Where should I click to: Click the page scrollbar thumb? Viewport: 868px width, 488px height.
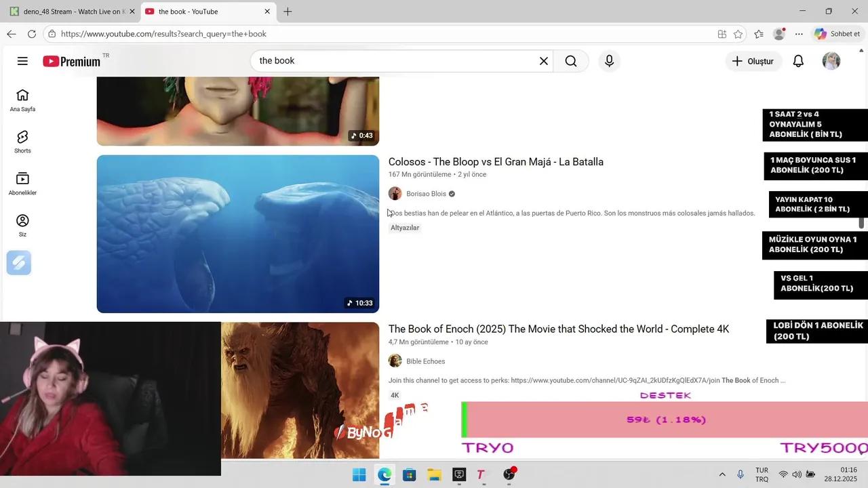pyautogui.click(x=862, y=223)
